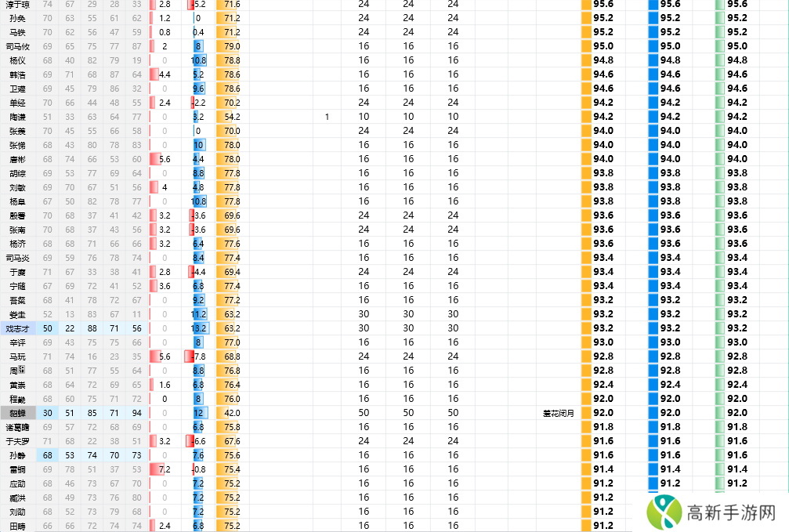789x532 pixels.
Task: Click the blue 13.2 bar in 戏志才 row
Action: coord(199,328)
